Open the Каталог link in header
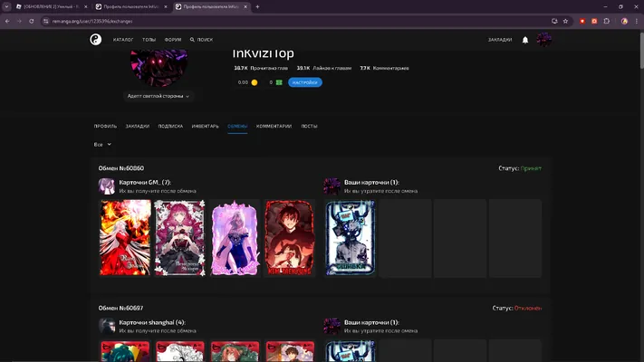This screenshot has width=644, height=362. click(123, 40)
